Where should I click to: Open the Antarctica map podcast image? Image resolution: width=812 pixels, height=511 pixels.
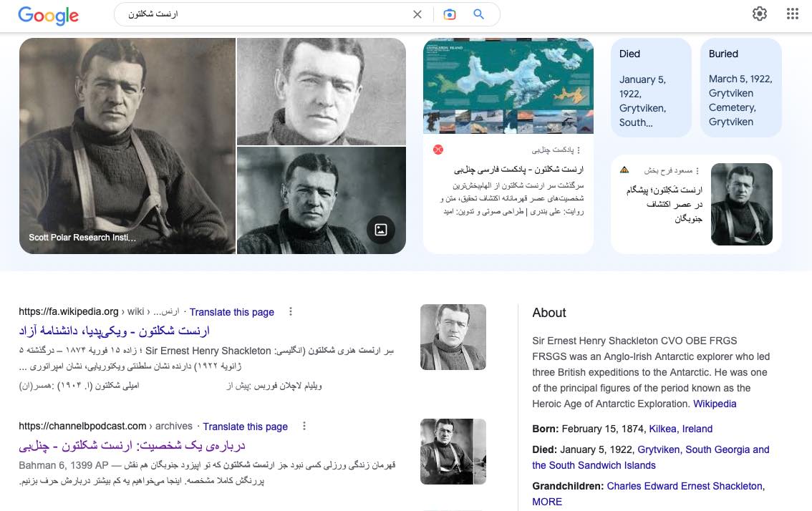click(x=508, y=86)
